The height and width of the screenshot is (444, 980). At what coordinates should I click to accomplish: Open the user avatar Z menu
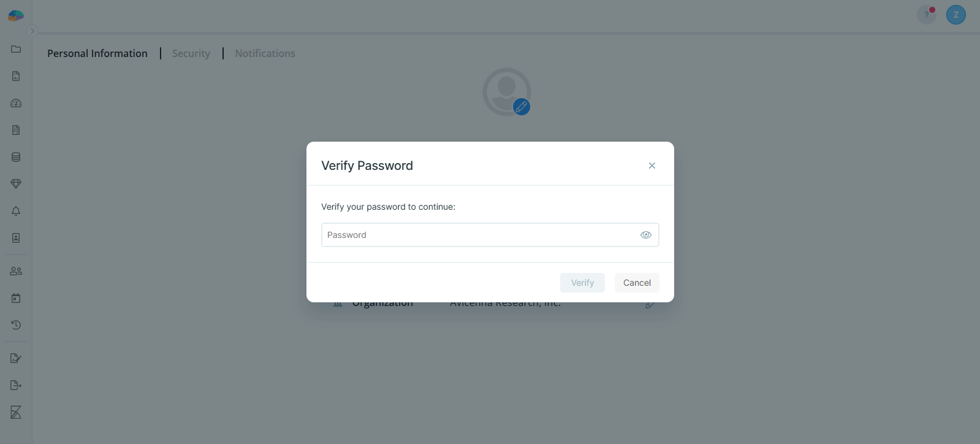pos(955,15)
